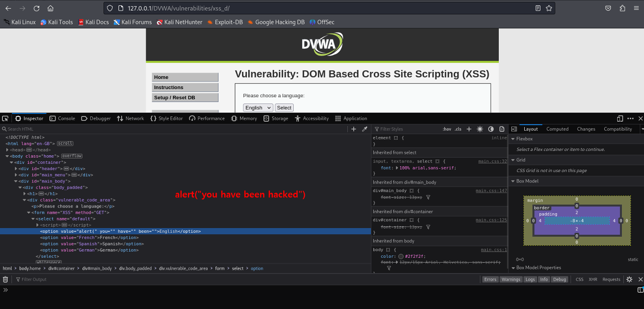Collapse the Grid section

(x=513, y=160)
